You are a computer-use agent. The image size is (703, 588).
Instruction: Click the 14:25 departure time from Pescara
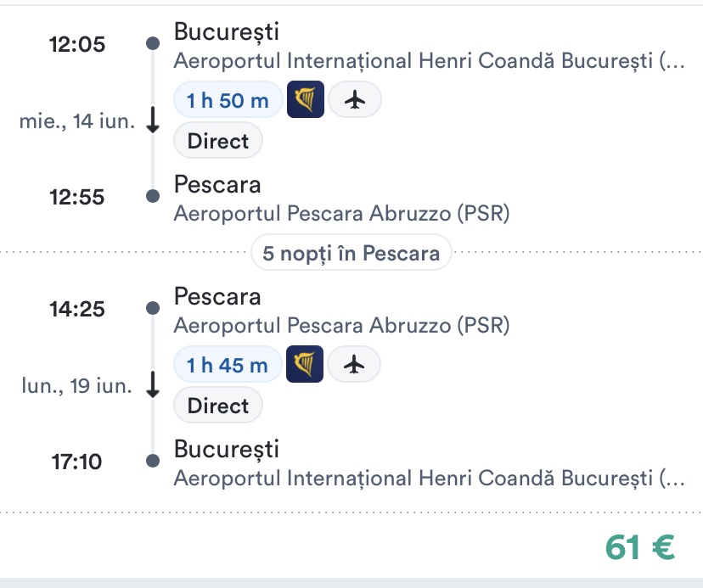click(x=76, y=309)
